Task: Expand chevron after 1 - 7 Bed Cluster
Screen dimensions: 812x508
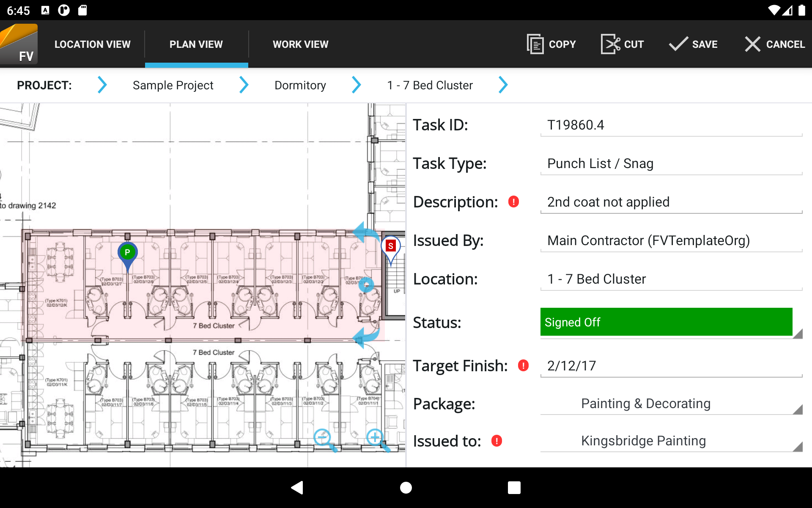Action: (503, 85)
